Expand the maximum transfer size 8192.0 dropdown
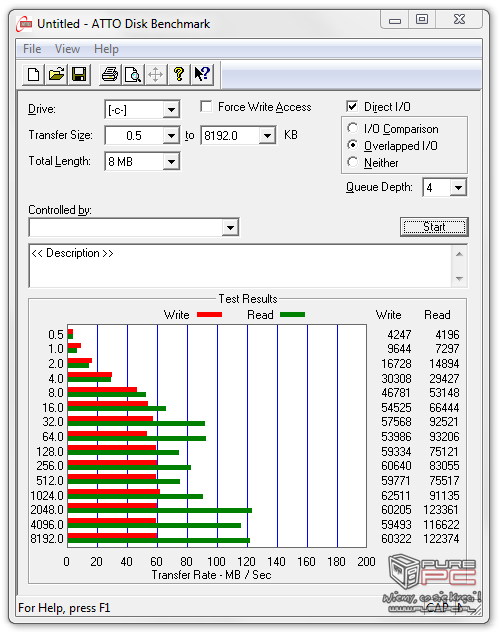 (x=267, y=135)
